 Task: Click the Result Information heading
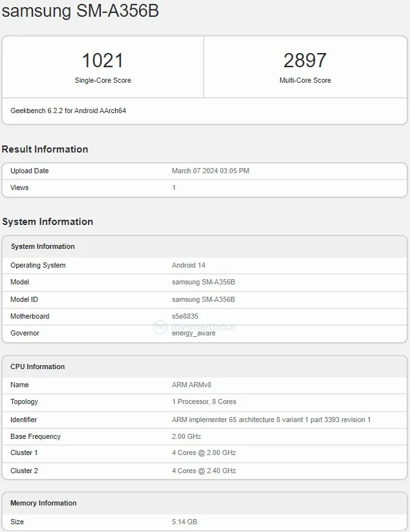[x=45, y=149]
